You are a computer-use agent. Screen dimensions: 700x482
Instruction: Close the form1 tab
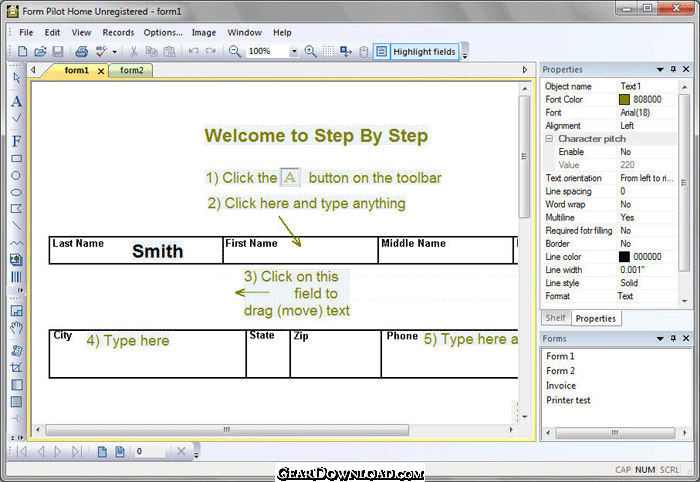pos(101,71)
